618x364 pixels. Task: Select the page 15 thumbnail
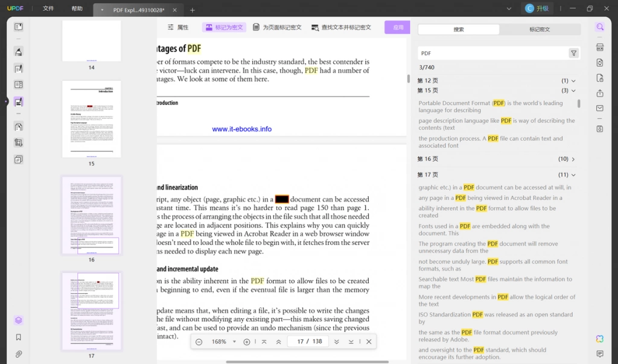coord(92,119)
